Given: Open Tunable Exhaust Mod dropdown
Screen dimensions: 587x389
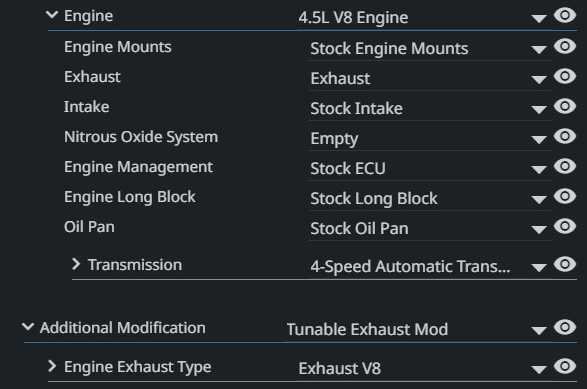Looking at the screenshot, I should [x=417, y=329].
